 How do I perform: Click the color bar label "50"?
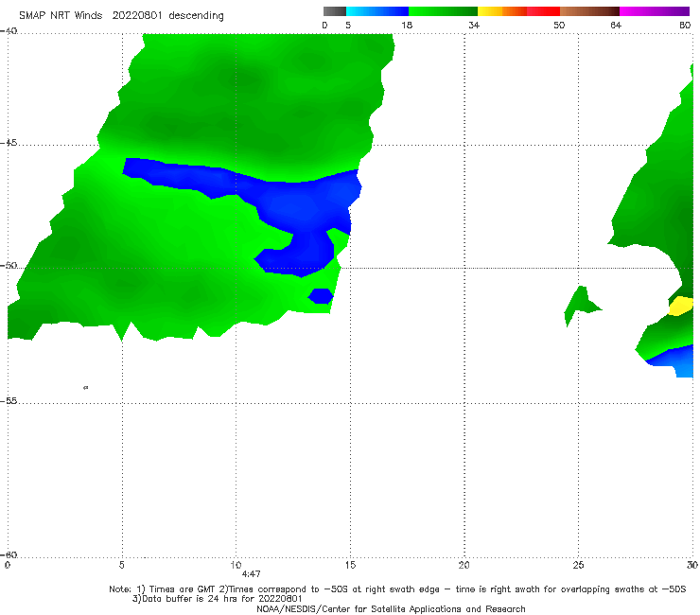click(559, 26)
